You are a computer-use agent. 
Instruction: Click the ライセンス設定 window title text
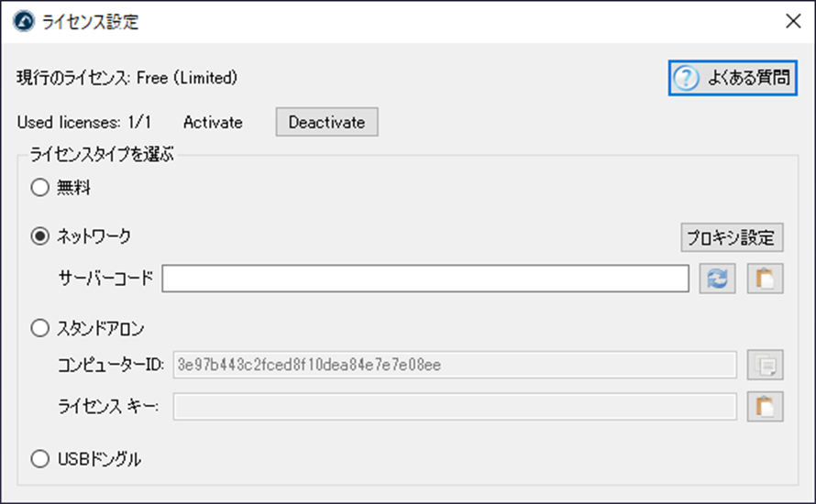pyautogui.click(x=91, y=22)
